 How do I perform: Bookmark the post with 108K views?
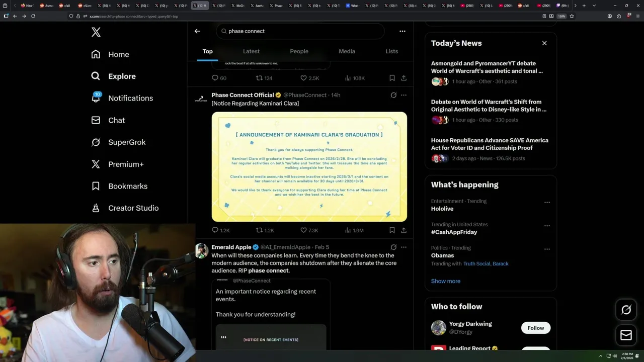392,78
